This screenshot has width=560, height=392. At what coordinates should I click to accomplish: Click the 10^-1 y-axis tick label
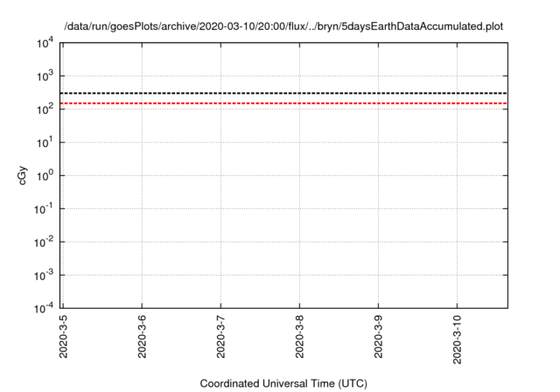pos(44,209)
